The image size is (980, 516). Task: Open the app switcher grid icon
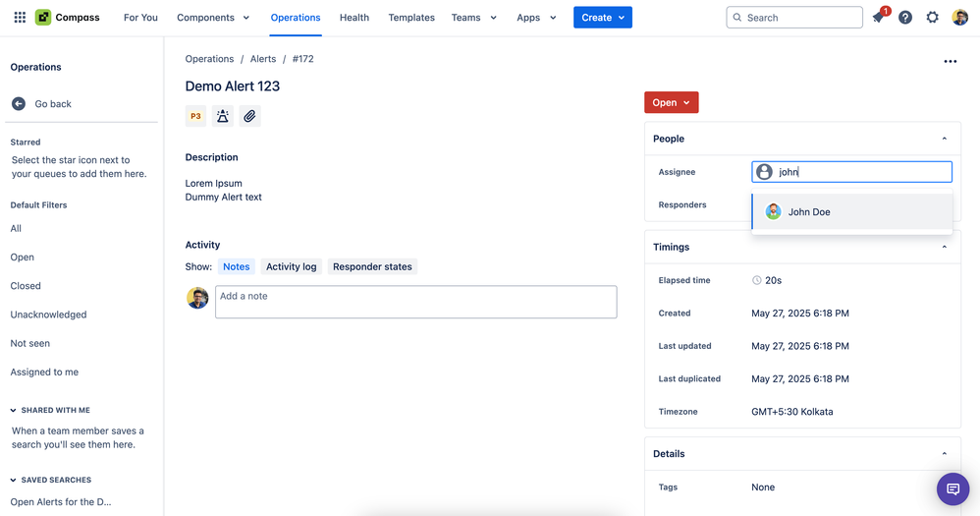(x=20, y=18)
